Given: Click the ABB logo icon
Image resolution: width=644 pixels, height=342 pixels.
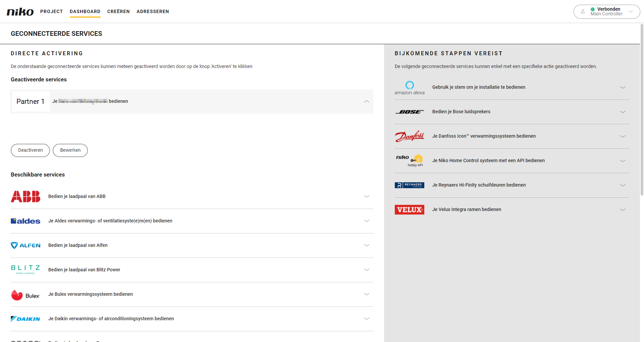Looking at the screenshot, I should [x=25, y=196].
